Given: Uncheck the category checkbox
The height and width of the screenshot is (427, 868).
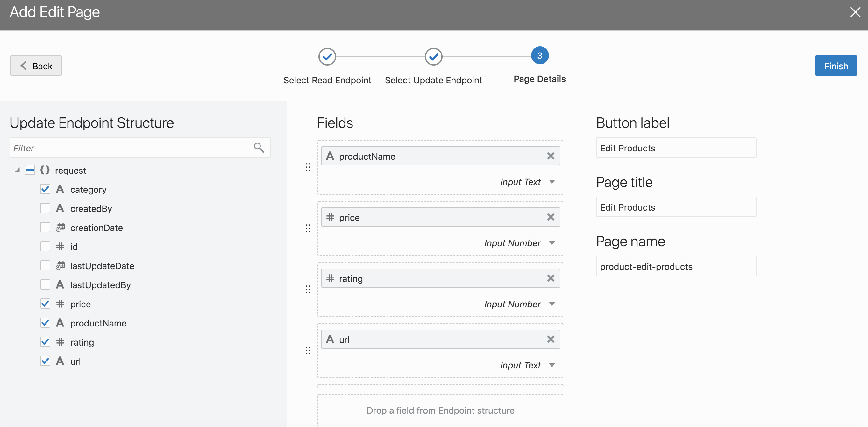Looking at the screenshot, I should point(45,189).
